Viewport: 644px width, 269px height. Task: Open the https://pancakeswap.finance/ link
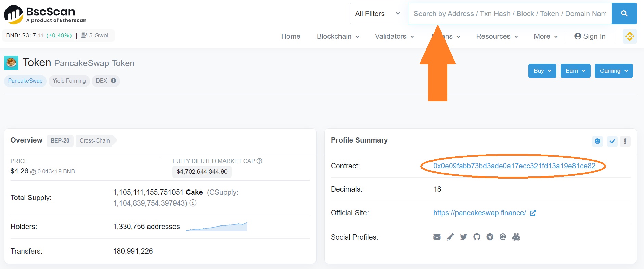pos(479,213)
